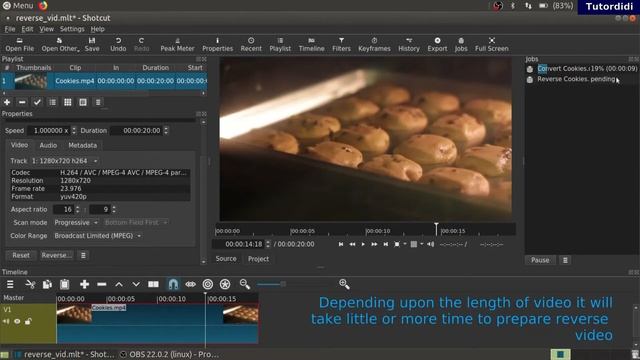
Task: Switch to the Audio properties tab
Action: click(x=48, y=145)
